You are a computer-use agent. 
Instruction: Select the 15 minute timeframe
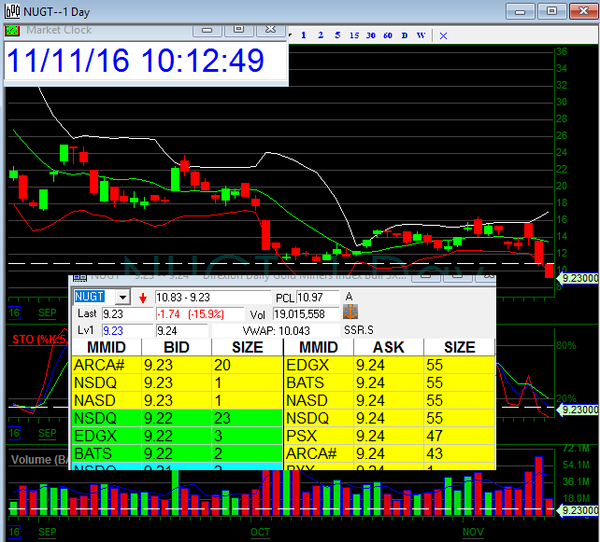pyautogui.click(x=354, y=35)
